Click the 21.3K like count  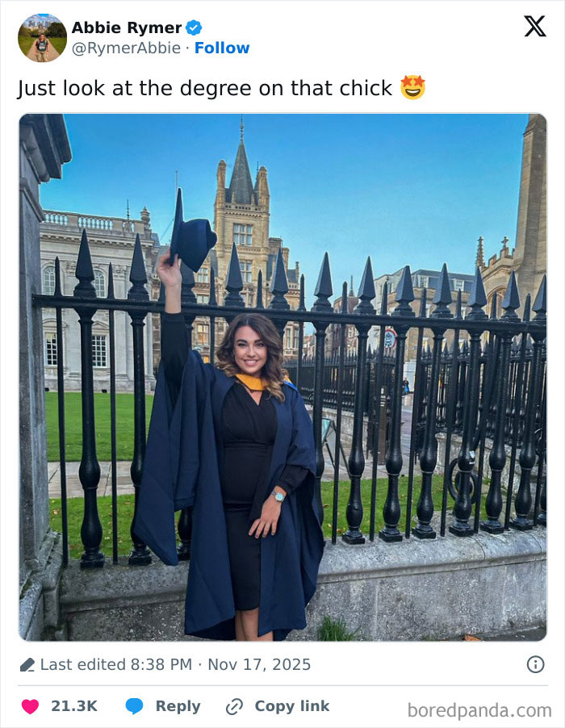coord(75,706)
